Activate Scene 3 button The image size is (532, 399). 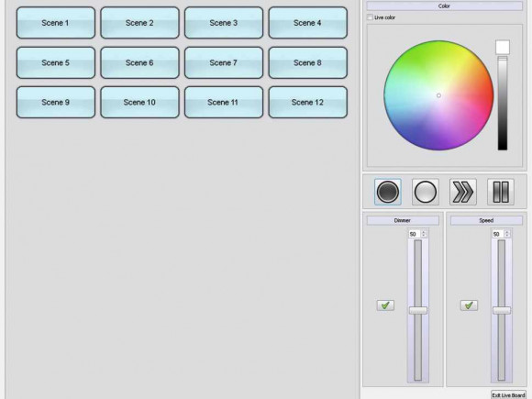224,23
